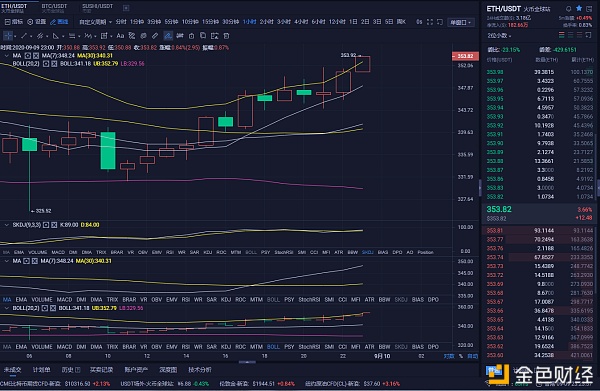Expand the crosshair tool options arrow

pos(15,37)
